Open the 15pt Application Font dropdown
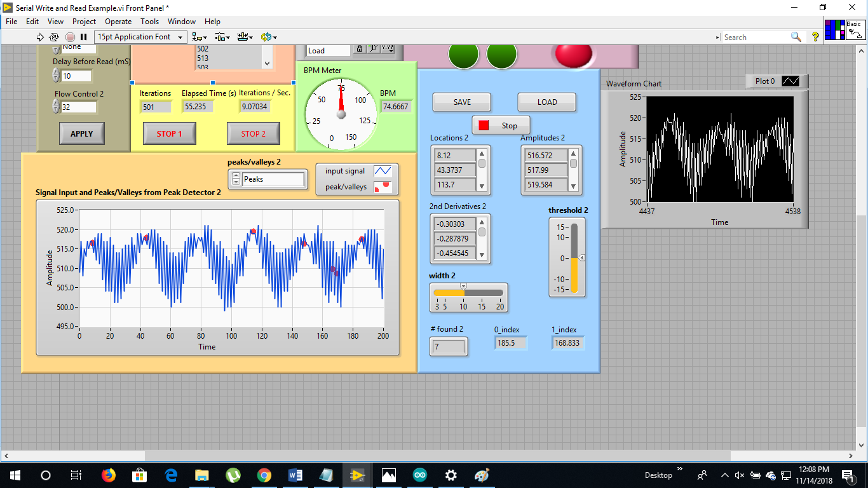The width and height of the screenshot is (868, 488). 180,37
